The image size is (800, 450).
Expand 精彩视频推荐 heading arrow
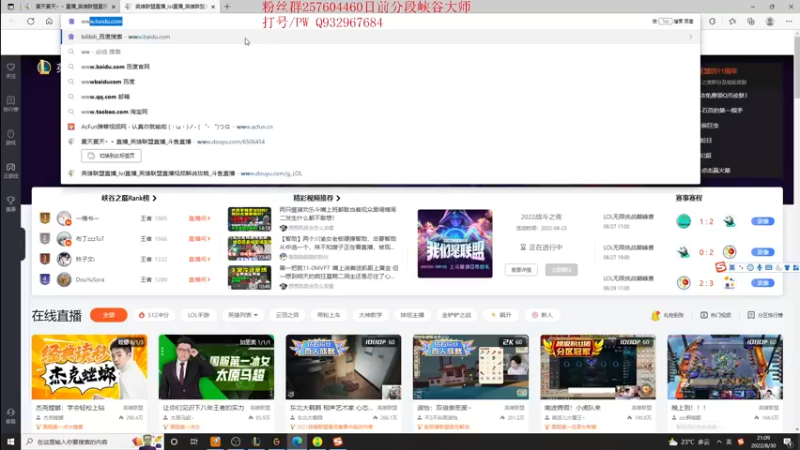click(338, 198)
